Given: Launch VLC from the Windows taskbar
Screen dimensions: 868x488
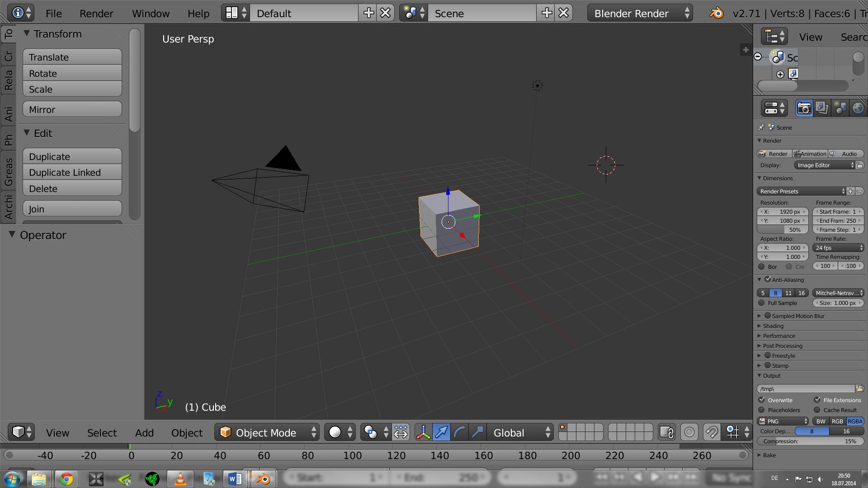Looking at the screenshot, I should 180,479.
